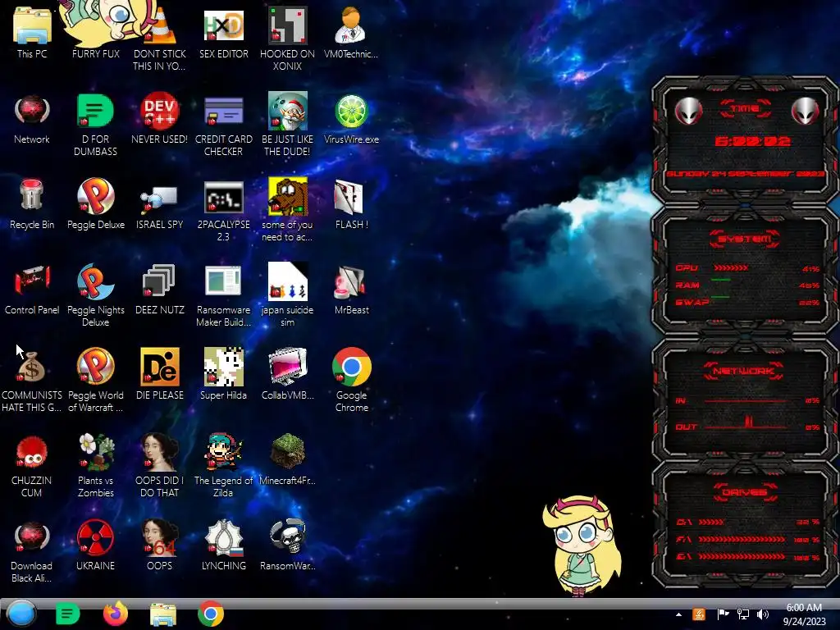Select the Peggle Nights Deluxe icon

coord(95,295)
